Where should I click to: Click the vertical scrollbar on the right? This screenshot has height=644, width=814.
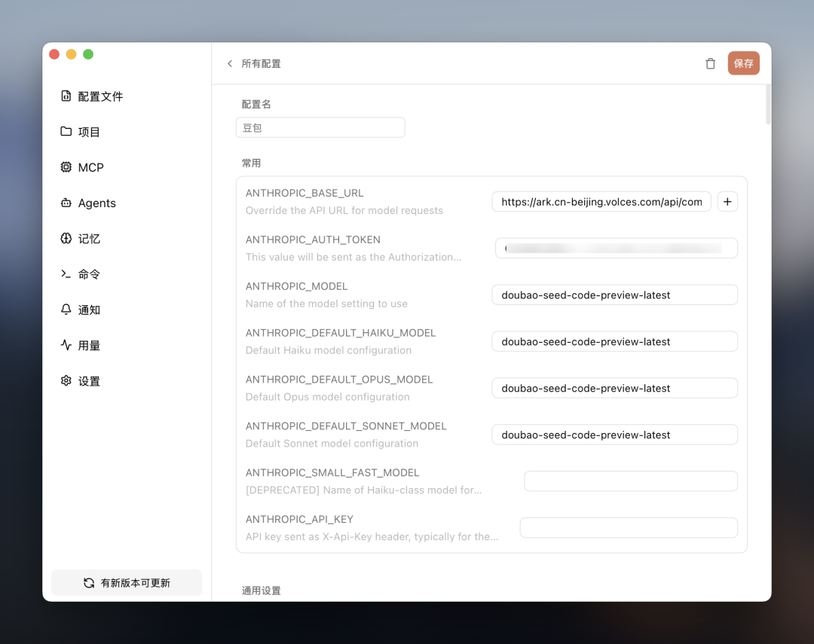[768, 105]
